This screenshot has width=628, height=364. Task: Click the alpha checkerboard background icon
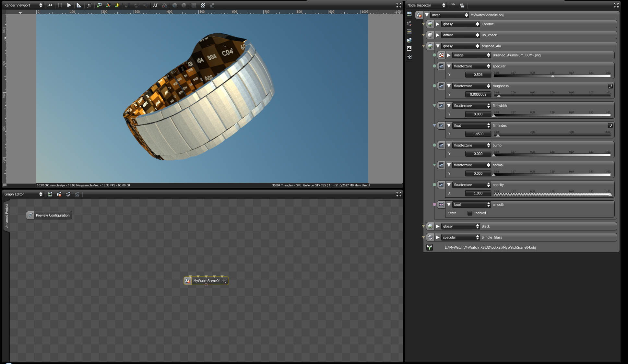click(x=203, y=5)
